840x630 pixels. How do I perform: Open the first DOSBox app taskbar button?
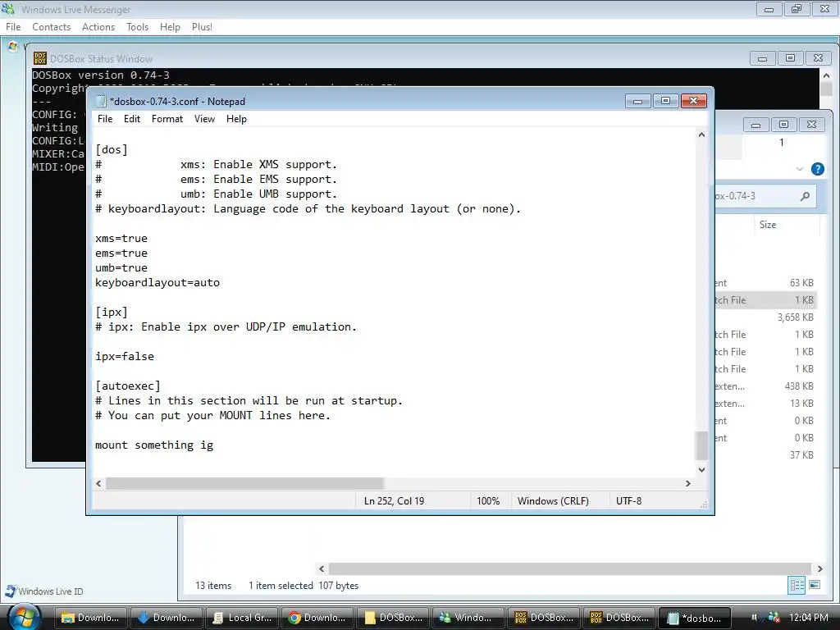tap(544, 618)
